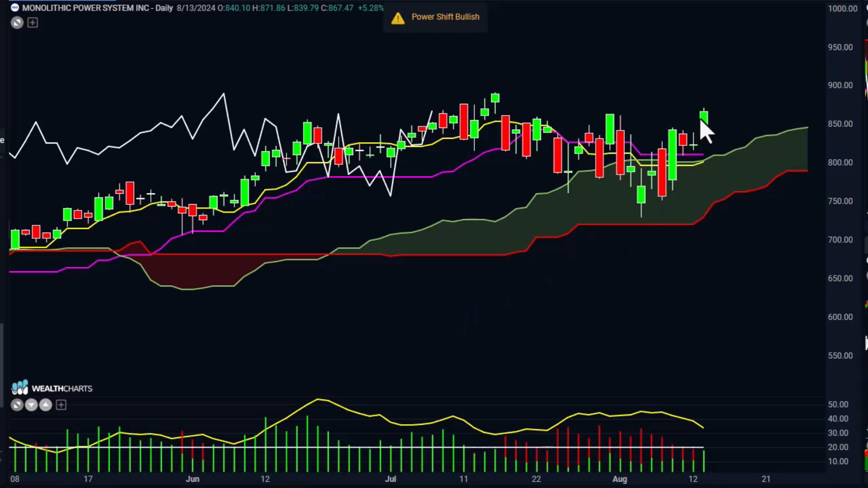Click the 21 date label on time axis
The width and height of the screenshot is (868, 488).
click(766, 479)
